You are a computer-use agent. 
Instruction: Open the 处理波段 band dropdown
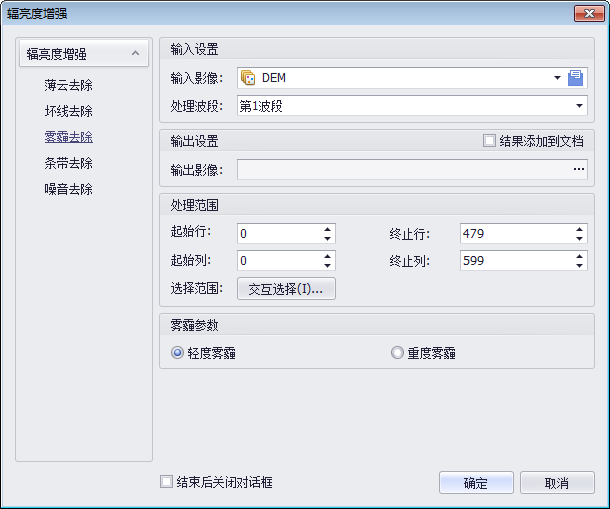[x=579, y=105]
